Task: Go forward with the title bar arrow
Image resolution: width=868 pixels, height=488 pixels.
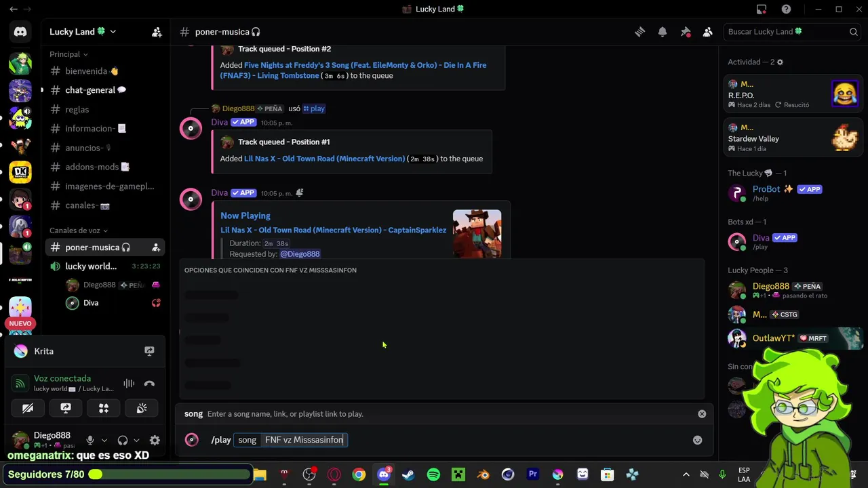Action: click(27, 9)
